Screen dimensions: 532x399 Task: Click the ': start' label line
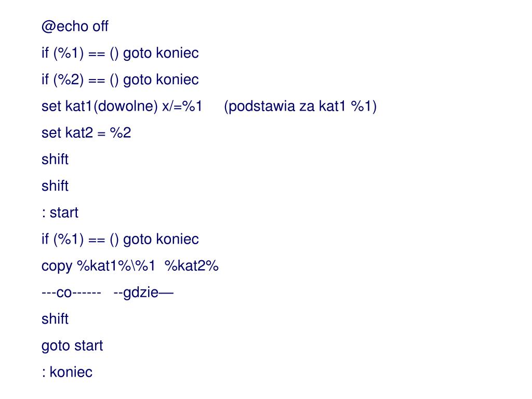coord(60,212)
